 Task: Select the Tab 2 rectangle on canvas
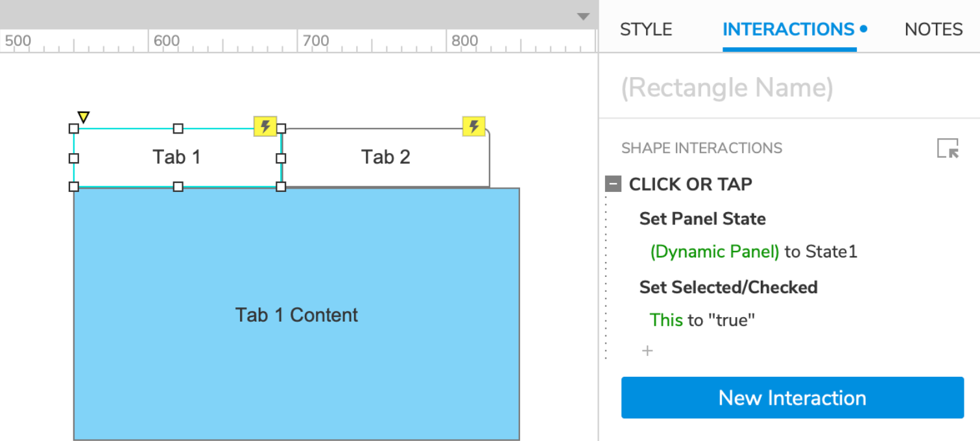(x=385, y=157)
